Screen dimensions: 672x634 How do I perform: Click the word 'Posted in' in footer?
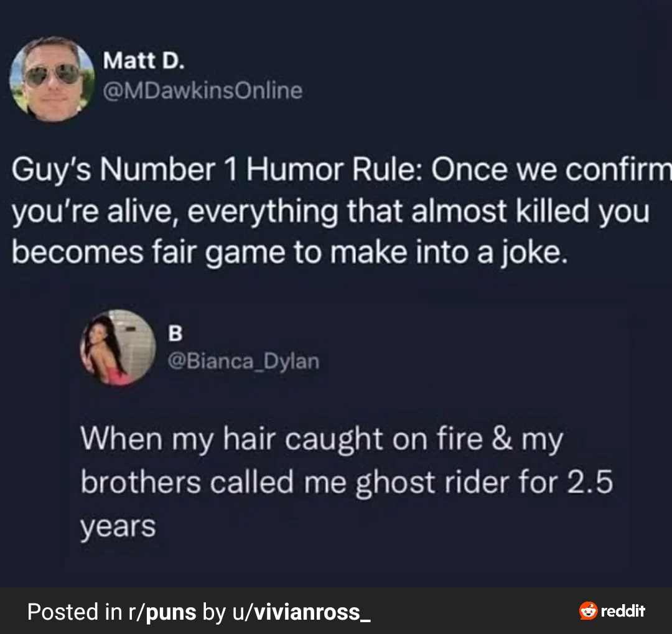[75, 612]
